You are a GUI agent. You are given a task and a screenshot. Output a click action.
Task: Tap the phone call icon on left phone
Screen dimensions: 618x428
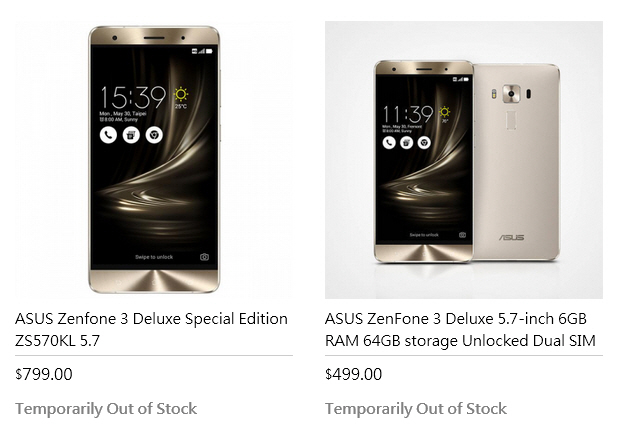108,135
